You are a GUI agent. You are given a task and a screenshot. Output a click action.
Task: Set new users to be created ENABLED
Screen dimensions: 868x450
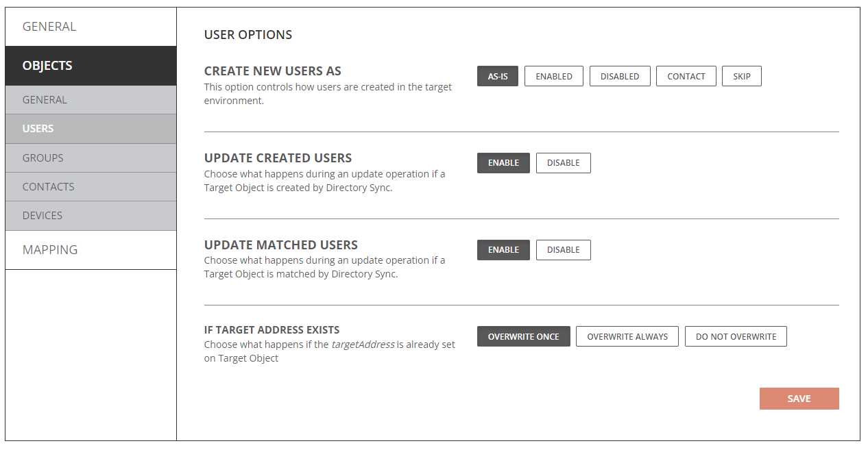coord(554,76)
